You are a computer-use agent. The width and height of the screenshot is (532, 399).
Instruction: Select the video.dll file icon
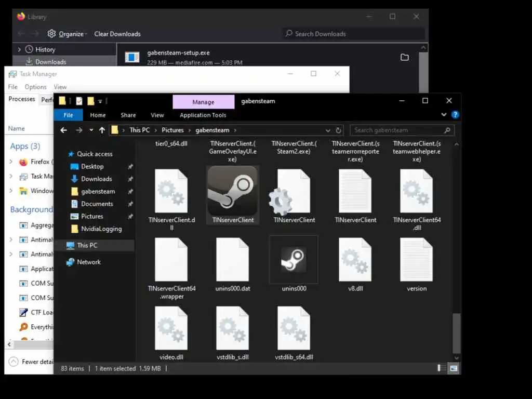click(171, 328)
